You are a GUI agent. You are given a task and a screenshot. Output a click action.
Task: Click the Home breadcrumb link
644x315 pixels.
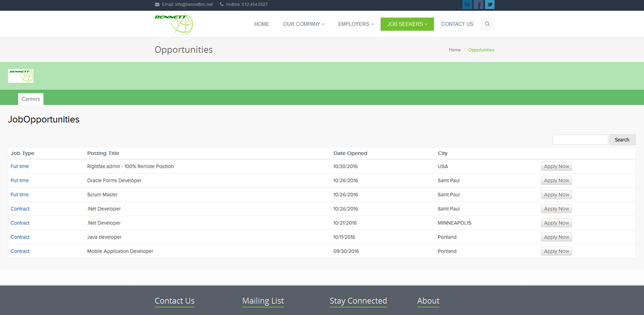[454, 50]
